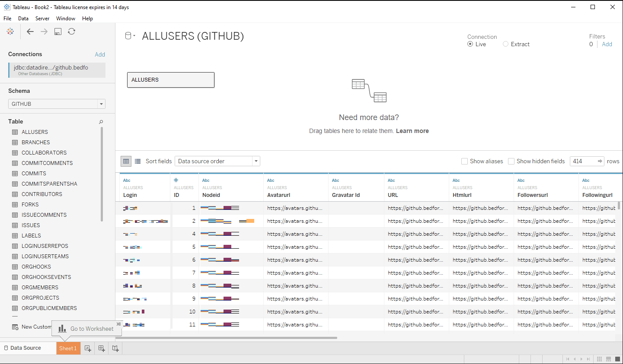Click the Abc type icon on Nodeid column
This screenshot has width=623, height=364.
pos(206,180)
